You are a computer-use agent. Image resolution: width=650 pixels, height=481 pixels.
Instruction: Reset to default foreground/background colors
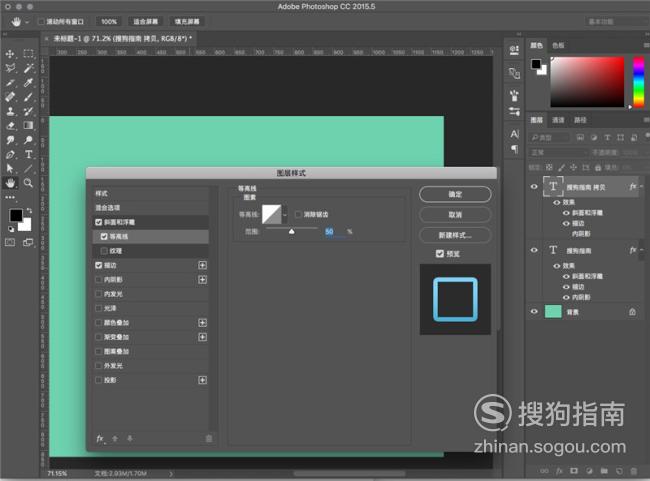tap(11, 229)
